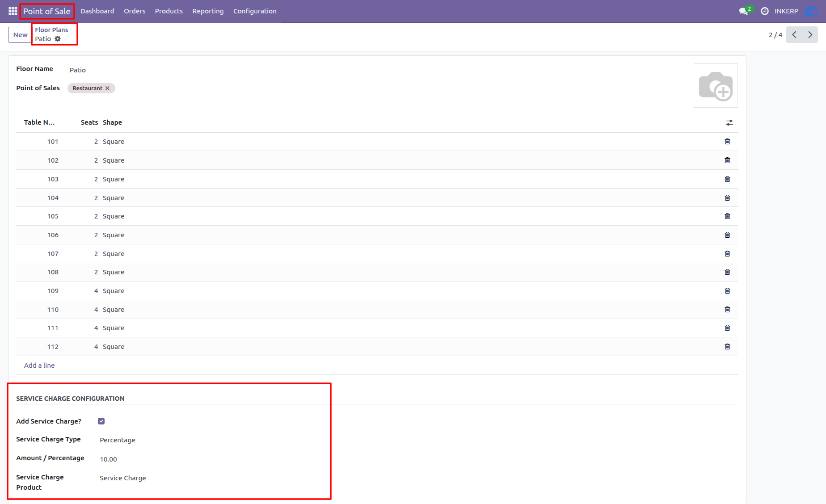Click the 2 / 4 pager counter
826x504 pixels.
[775, 35]
